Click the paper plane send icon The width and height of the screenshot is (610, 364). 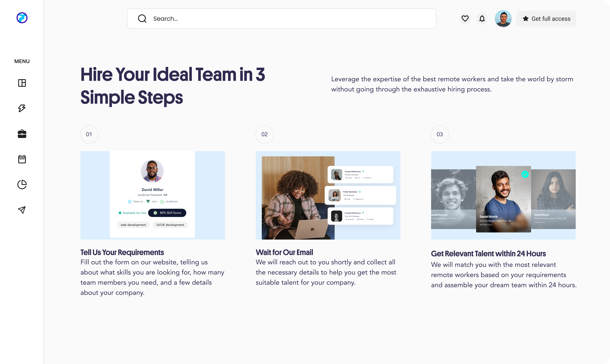tap(22, 210)
